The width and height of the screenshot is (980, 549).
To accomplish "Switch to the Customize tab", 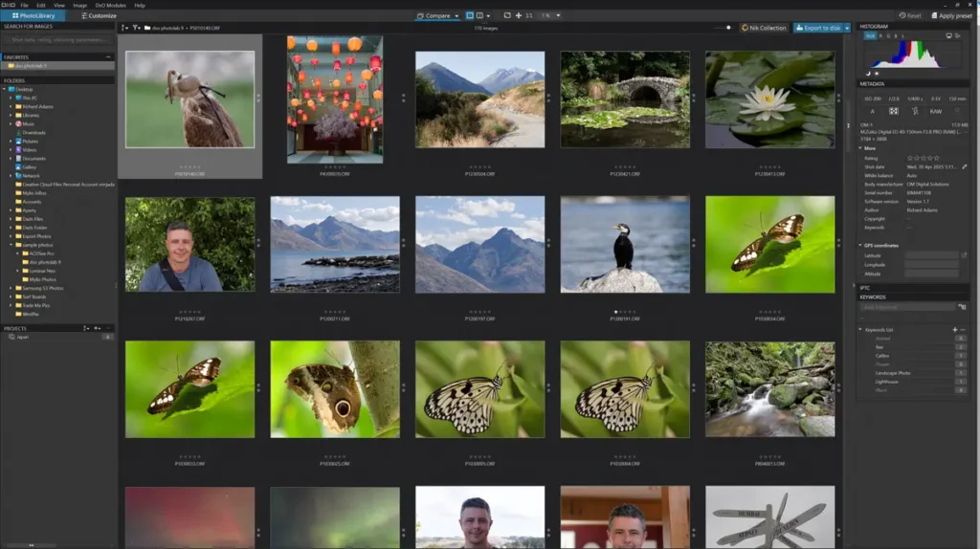I will pos(99,15).
